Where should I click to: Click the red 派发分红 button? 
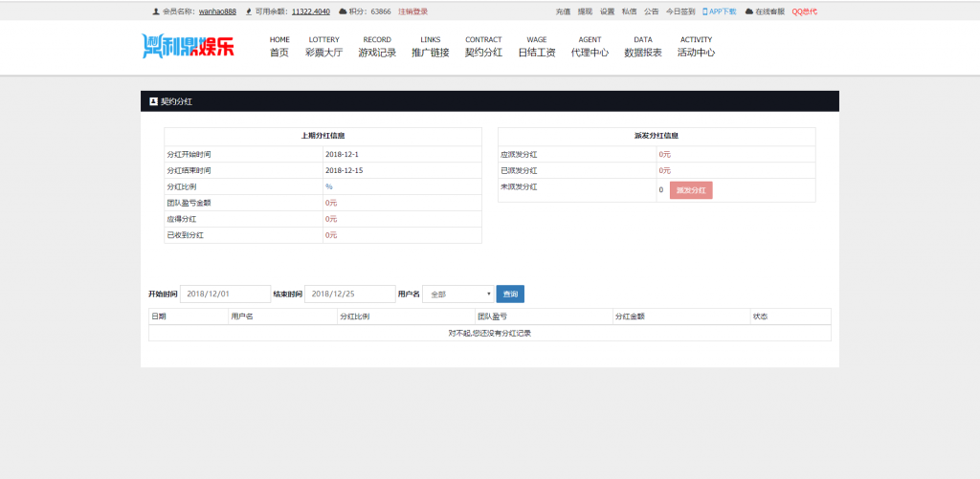point(691,190)
